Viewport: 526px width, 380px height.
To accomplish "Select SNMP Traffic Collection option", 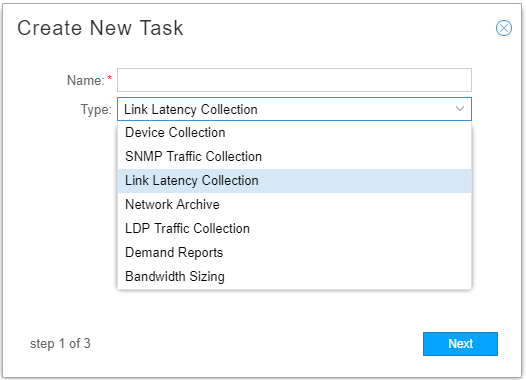I will tap(294, 157).
